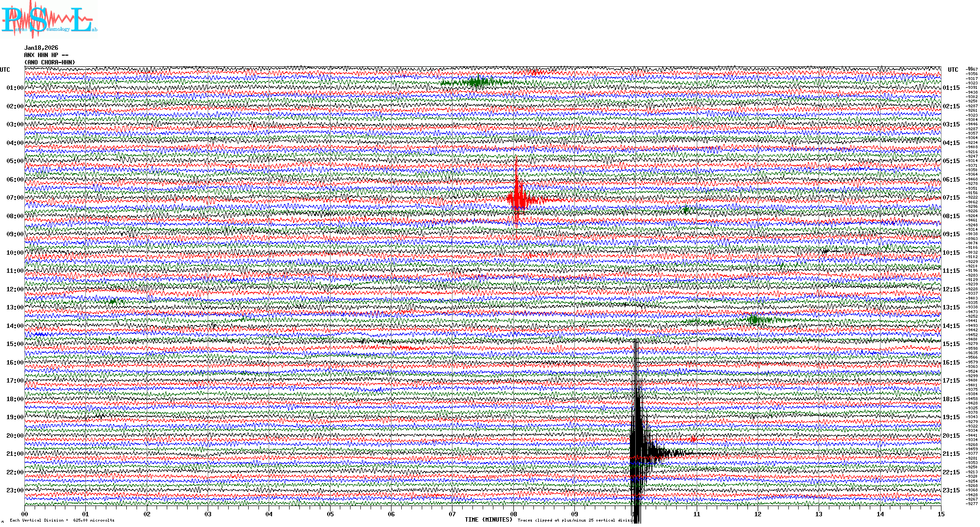Click the green signal burst near 01:00 row

(475, 82)
